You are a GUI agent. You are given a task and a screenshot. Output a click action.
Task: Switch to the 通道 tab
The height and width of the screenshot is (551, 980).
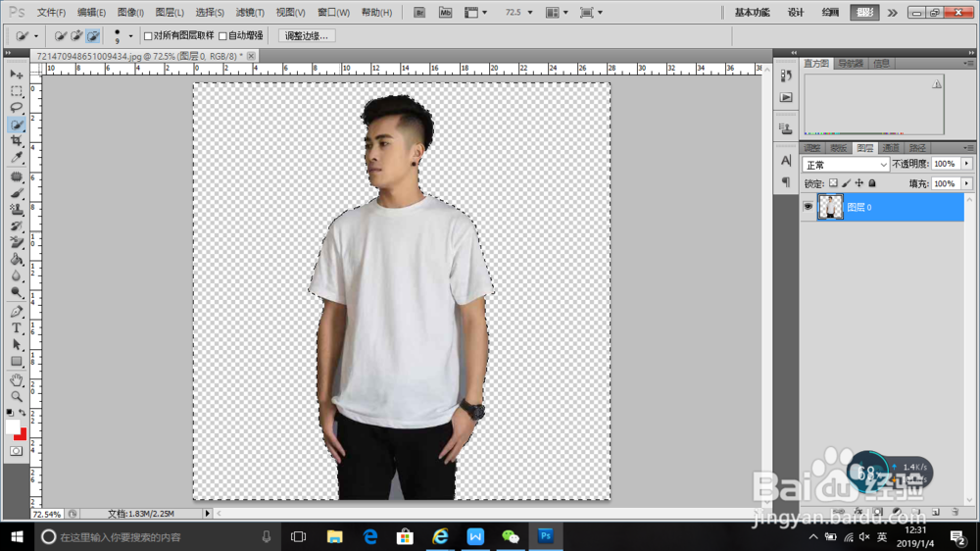(x=891, y=148)
